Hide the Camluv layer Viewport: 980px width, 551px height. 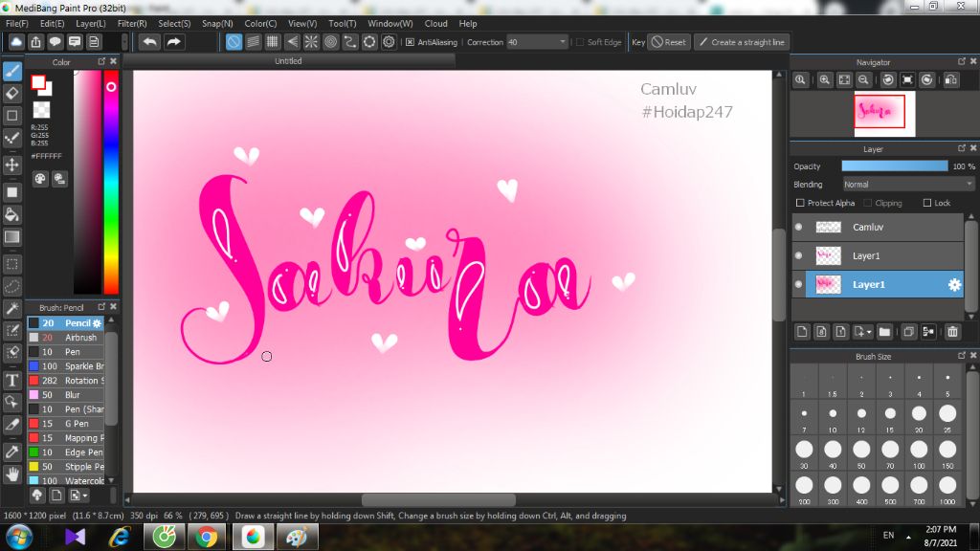799,227
